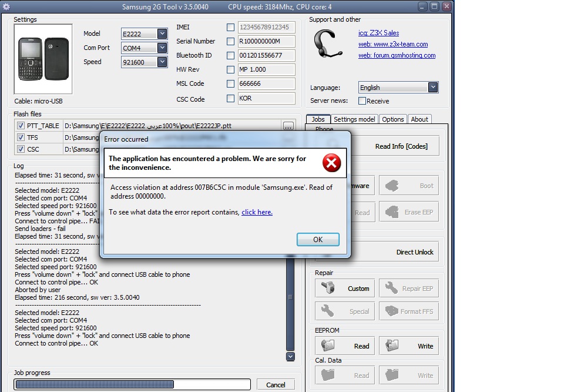The image size is (564, 392).
Task: Click the Serial Number input field
Action: pos(267,41)
